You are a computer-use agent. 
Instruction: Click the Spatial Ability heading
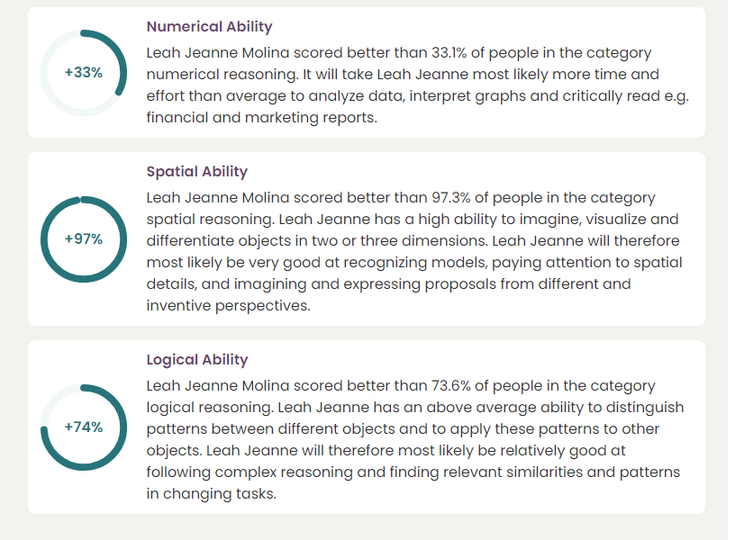pyautogui.click(x=197, y=172)
